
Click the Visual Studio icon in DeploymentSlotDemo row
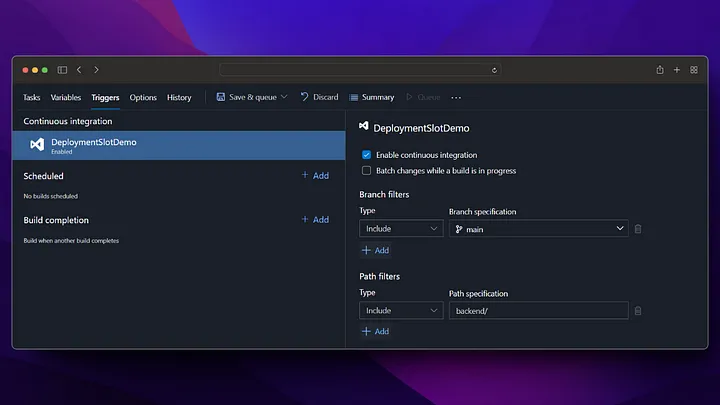tap(37, 145)
